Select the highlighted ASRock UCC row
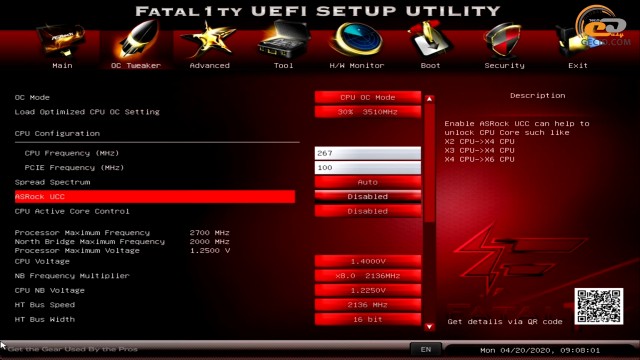The width and height of the screenshot is (640, 360). coord(155,196)
